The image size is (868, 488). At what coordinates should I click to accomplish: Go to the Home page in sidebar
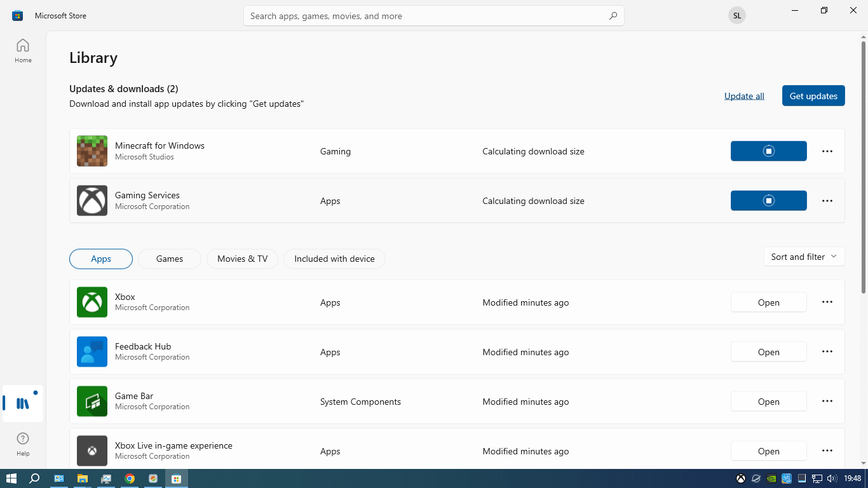click(x=23, y=50)
